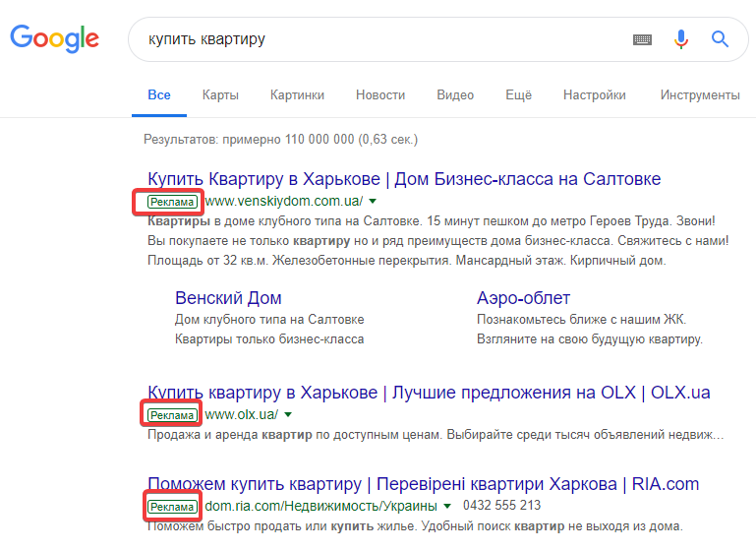Click the www.olx.ua URL text
The width and height of the screenshot is (756, 551).
point(242,414)
